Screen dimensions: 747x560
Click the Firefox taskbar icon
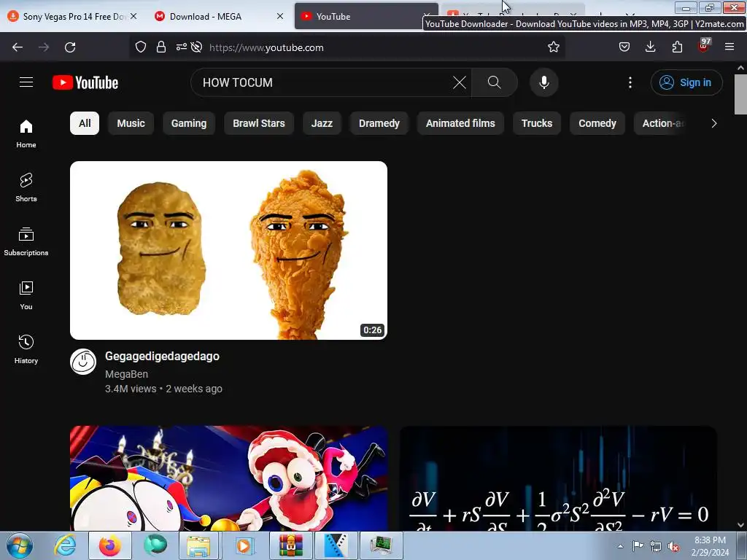coord(109,545)
